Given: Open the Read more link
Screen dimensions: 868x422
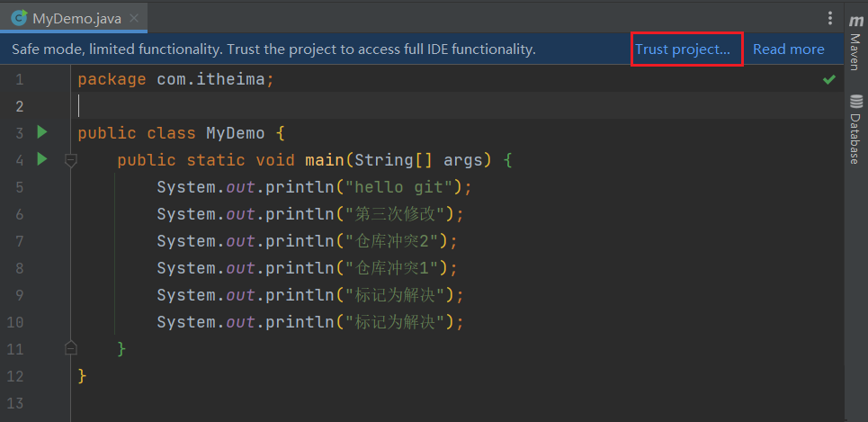Looking at the screenshot, I should click(x=788, y=49).
